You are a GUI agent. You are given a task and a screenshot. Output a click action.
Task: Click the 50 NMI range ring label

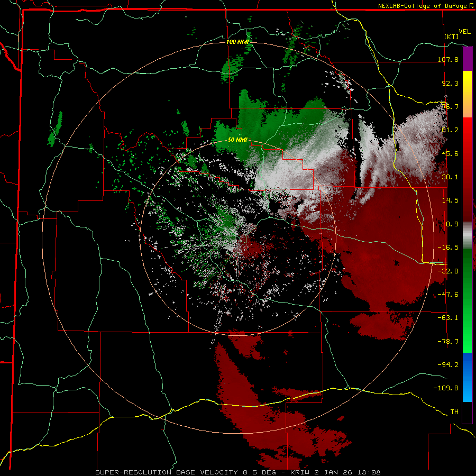[x=237, y=140]
